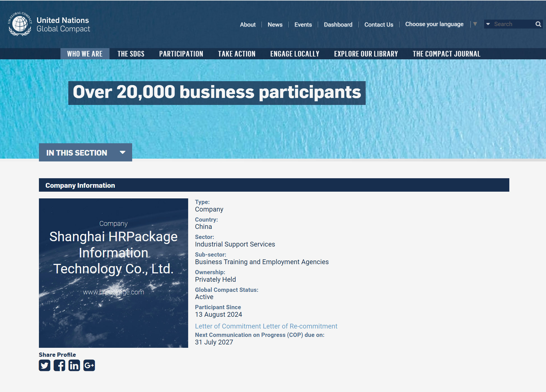546x392 pixels.
Task: Open the search filter dropdown arrow
Action: [488, 24]
